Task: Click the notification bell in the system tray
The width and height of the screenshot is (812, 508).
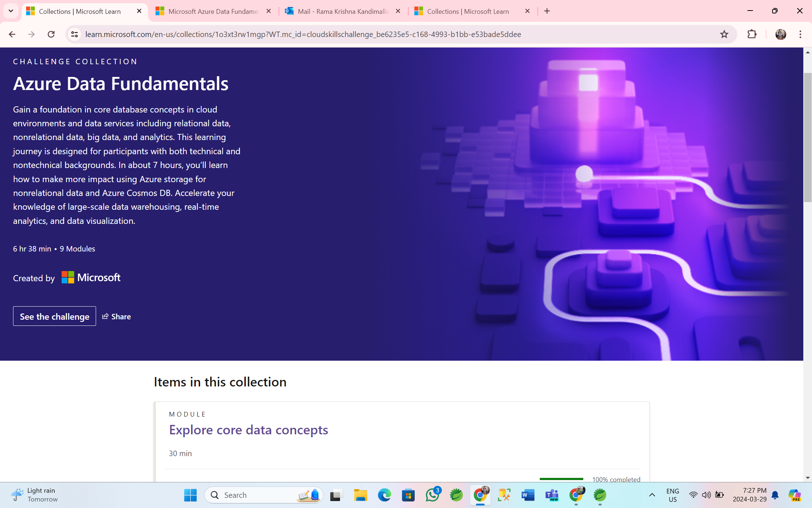Action: pos(775,495)
